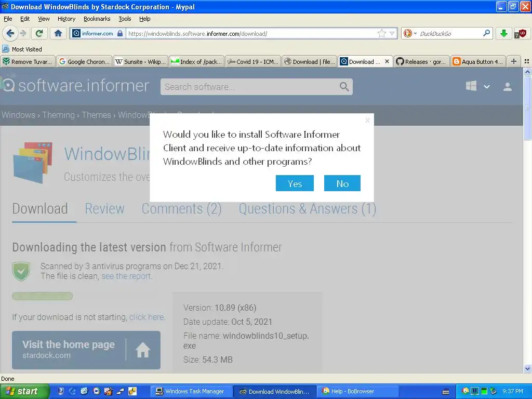Open the DuckDuckGo search engine selector
This screenshot has width=532, height=399.
410,33
